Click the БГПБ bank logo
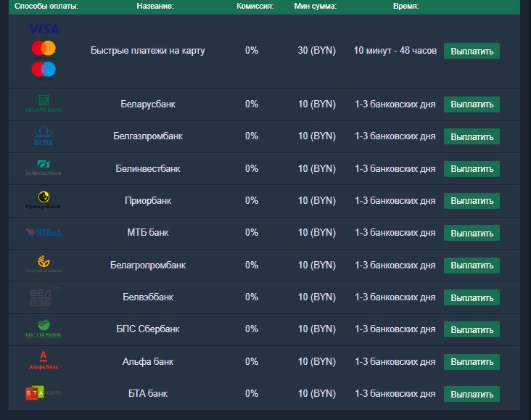531x420 pixels. tap(44, 136)
